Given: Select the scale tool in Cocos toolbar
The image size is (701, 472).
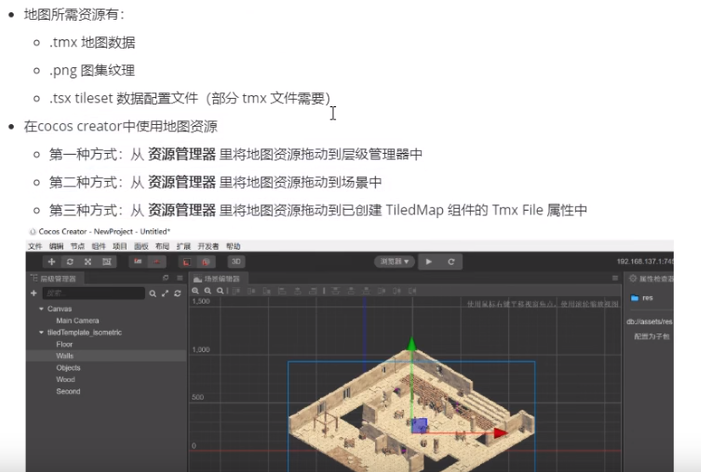Looking at the screenshot, I should coord(88,262).
